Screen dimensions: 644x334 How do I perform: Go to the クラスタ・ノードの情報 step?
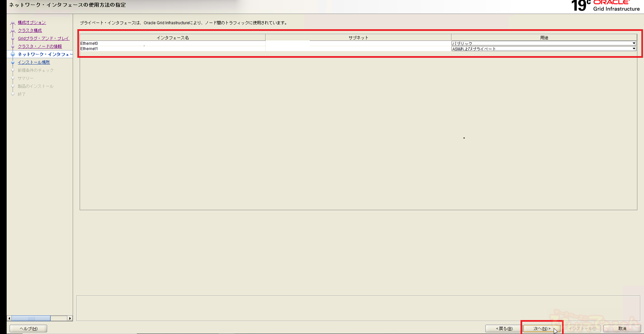[40, 46]
